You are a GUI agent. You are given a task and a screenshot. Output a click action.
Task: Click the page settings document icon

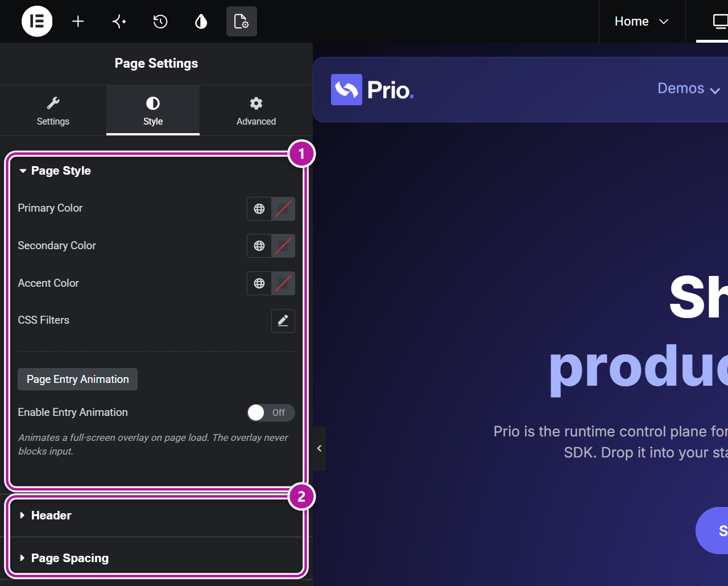pyautogui.click(x=242, y=21)
